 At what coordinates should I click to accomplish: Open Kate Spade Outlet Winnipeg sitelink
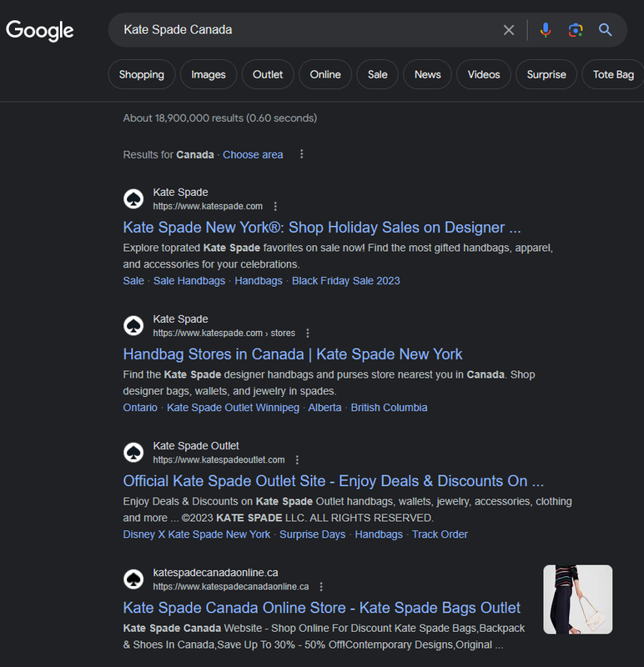tap(233, 408)
